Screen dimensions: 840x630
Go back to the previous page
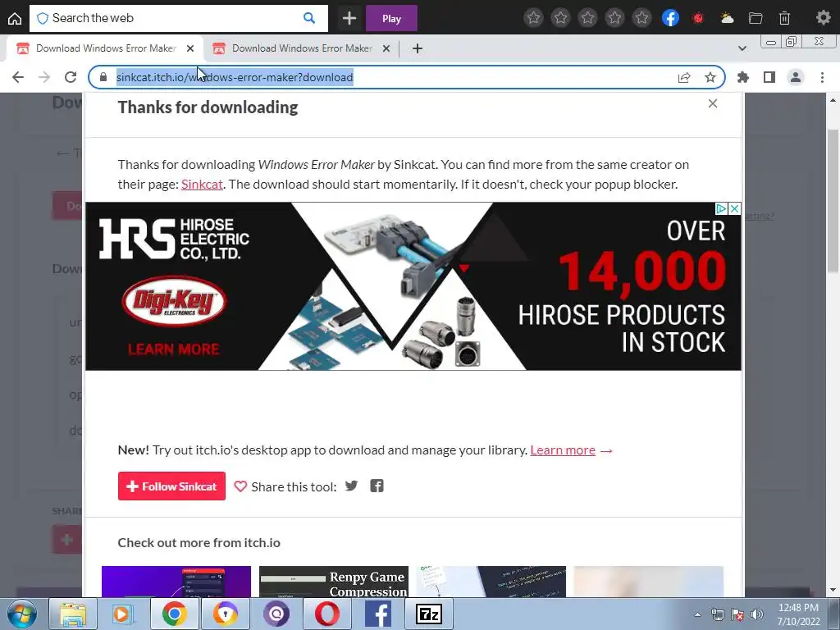click(x=18, y=77)
